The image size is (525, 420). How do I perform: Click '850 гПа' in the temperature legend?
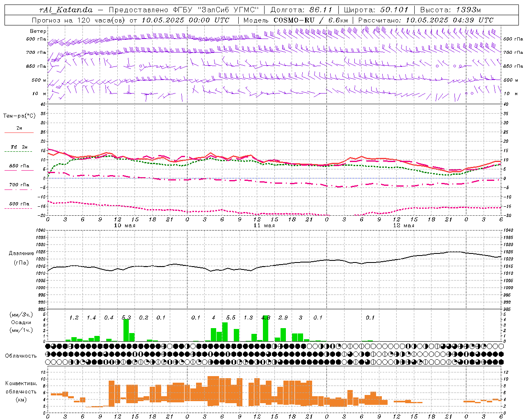coord(19,166)
